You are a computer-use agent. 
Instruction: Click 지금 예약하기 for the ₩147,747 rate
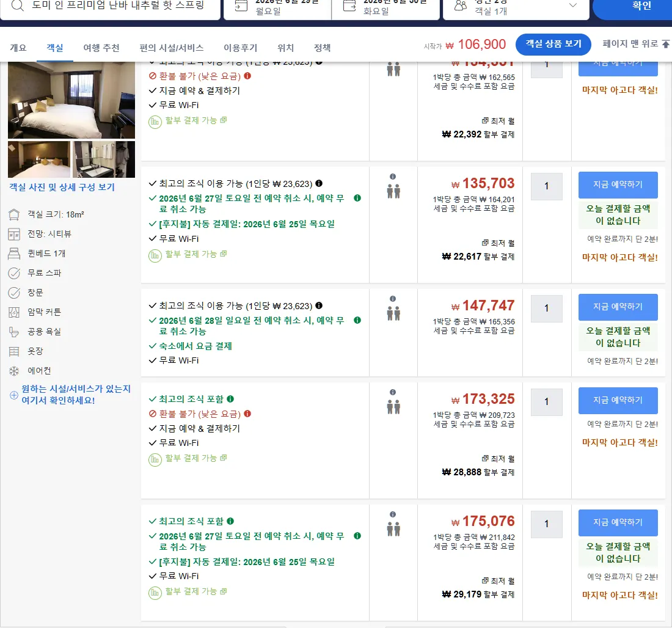[618, 307]
